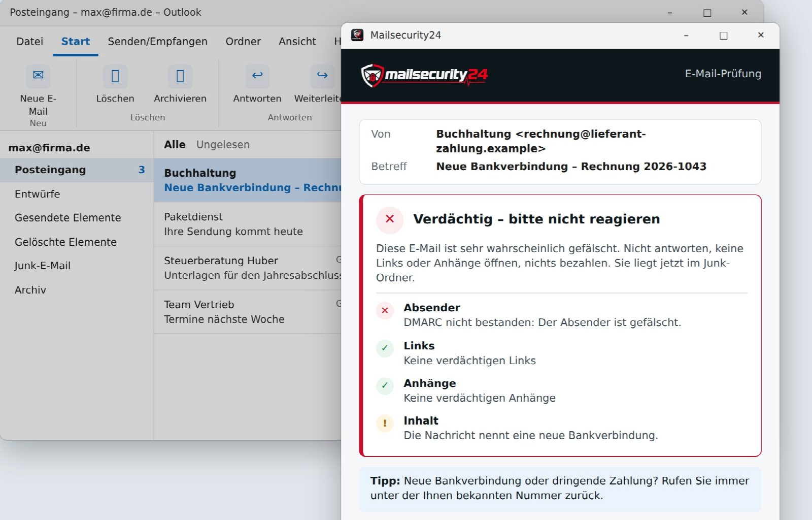Click the Neue E-Mail button label
812x520 pixels.
(x=38, y=105)
